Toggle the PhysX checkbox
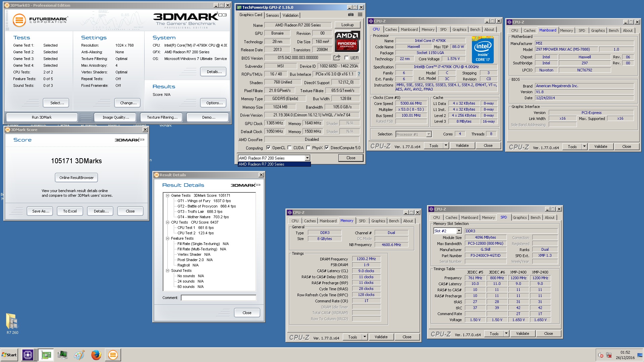Screen dimensions: 644x362 [308, 148]
